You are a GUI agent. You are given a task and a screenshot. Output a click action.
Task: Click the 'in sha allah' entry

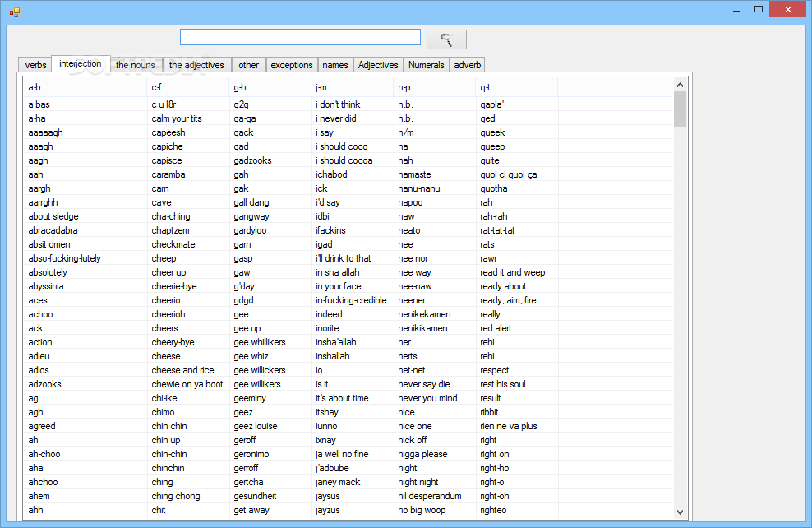pyautogui.click(x=337, y=272)
